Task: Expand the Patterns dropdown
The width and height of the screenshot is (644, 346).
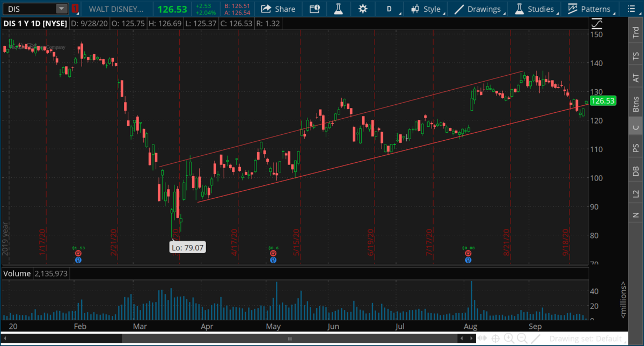Action: point(589,9)
